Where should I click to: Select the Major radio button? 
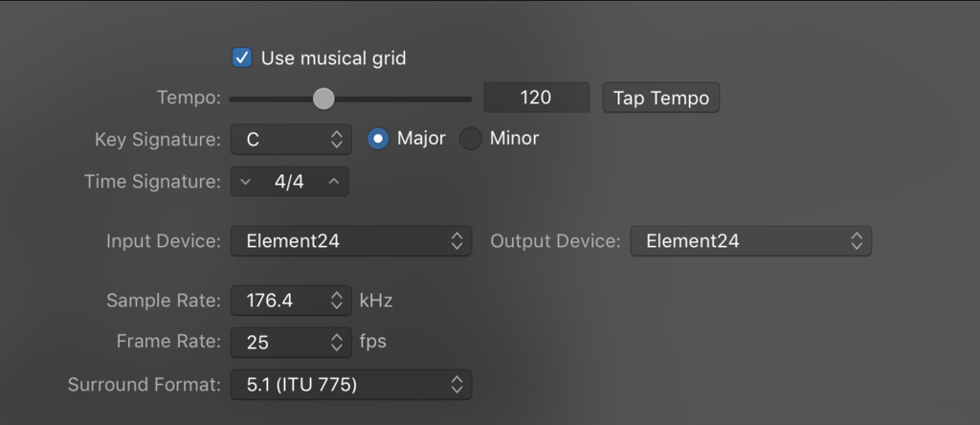tap(378, 139)
